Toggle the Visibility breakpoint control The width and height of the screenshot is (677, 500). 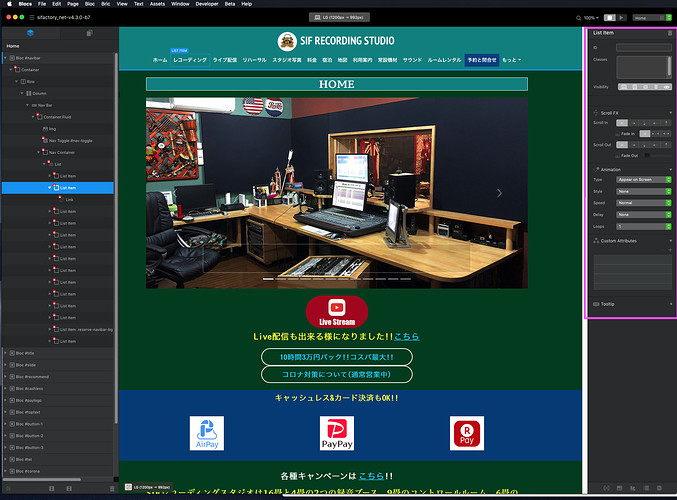tap(645, 87)
